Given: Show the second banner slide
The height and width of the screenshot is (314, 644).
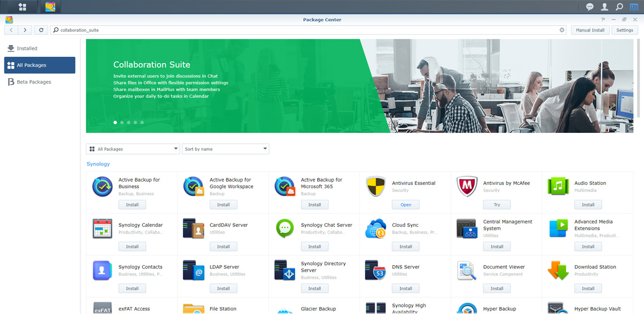Looking at the screenshot, I should pos(122,123).
